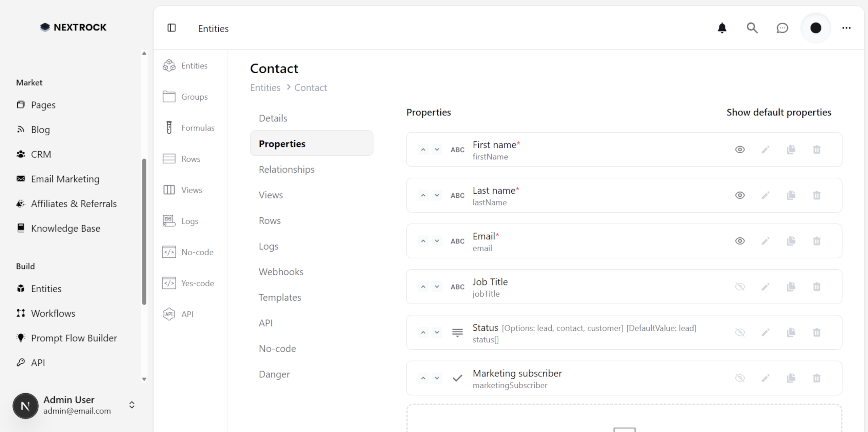Screen dimensions: 868x432
Task: Switch to the Relationships tab
Action: tap(287, 169)
